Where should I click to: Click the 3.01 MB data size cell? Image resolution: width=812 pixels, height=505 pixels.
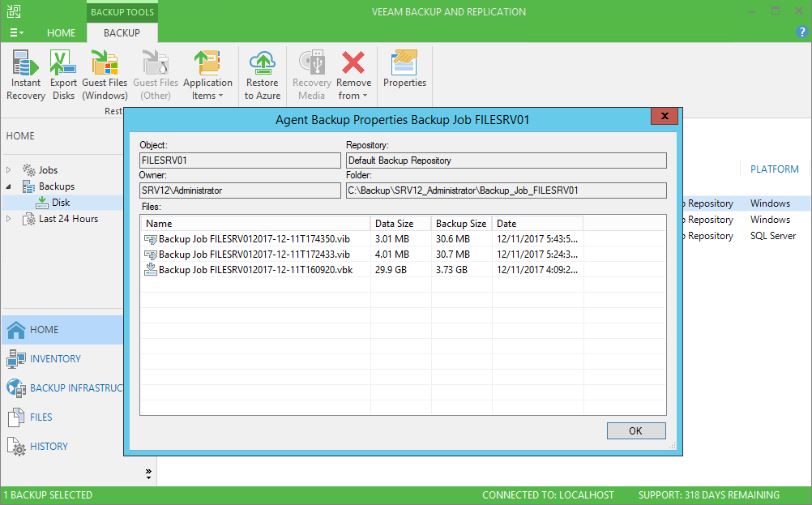392,239
